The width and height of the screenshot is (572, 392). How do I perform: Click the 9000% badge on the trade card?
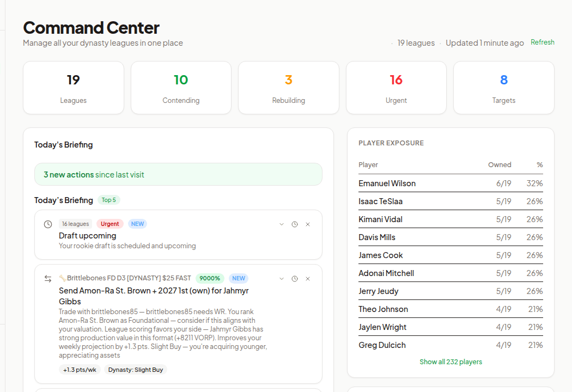click(210, 278)
